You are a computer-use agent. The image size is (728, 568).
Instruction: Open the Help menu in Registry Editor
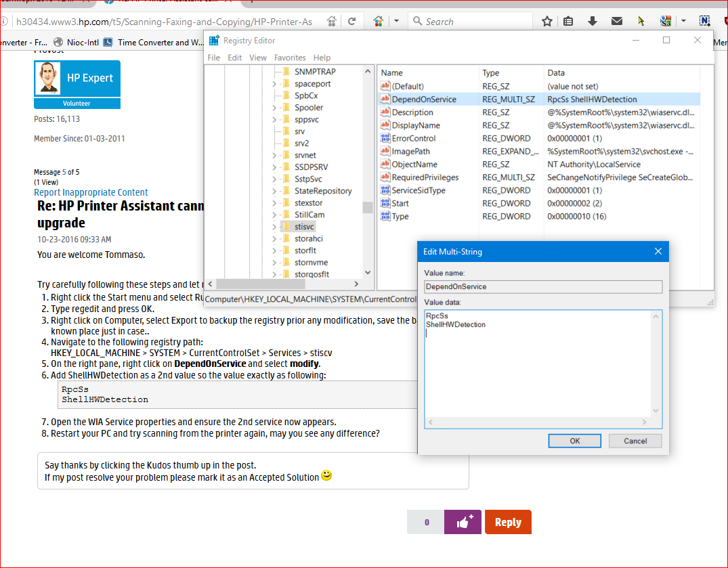click(322, 58)
